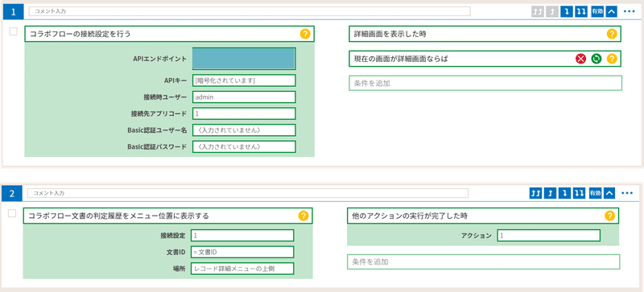Open help for 判定履歴をメニュー位置に表示する action
This screenshot has height=292, width=644.
(x=303, y=216)
